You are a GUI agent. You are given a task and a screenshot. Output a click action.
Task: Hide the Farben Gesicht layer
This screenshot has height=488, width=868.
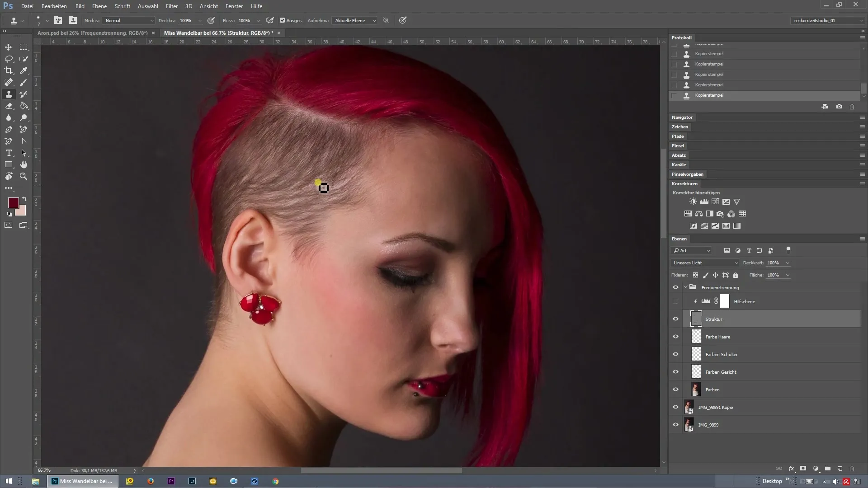pos(675,372)
